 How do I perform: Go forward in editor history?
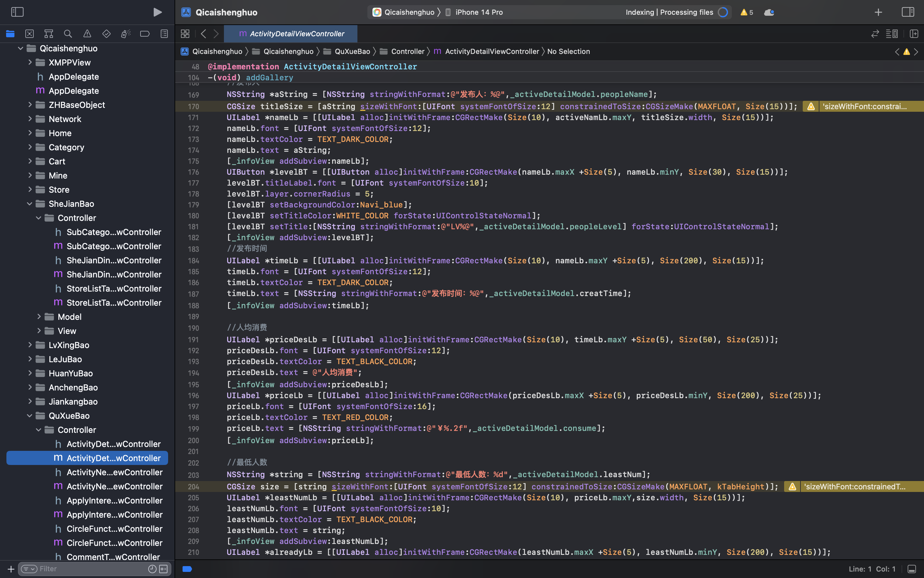pyautogui.click(x=216, y=34)
